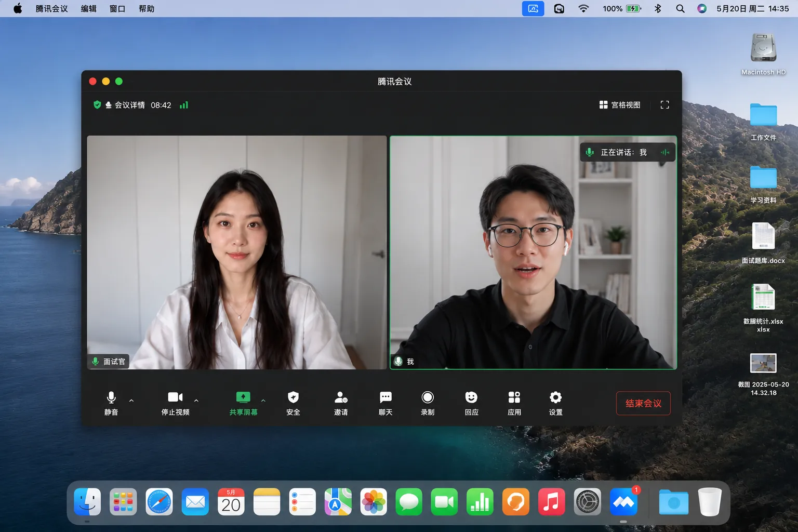Open Calendar showing 20 in Dock
798x532 pixels.
231,502
